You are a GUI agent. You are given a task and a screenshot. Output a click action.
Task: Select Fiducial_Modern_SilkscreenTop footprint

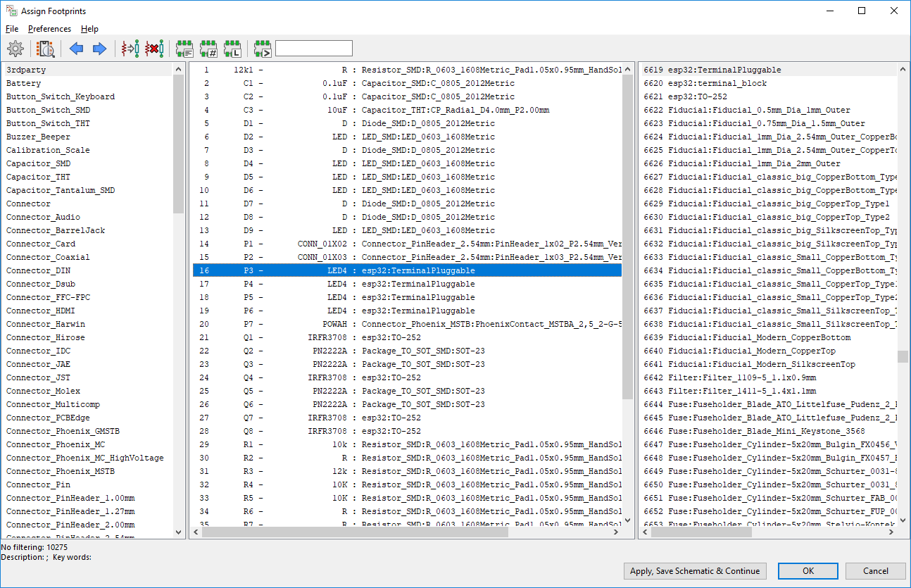tap(769, 364)
